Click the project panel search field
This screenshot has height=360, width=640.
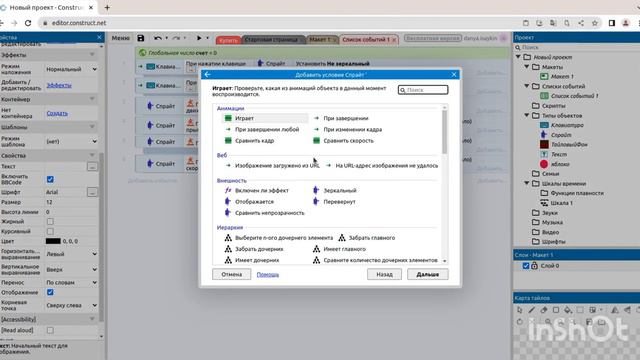pos(576,47)
